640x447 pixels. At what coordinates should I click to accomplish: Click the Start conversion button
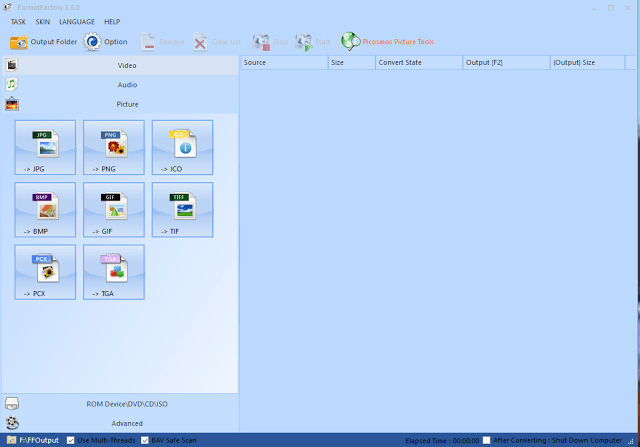313,42
